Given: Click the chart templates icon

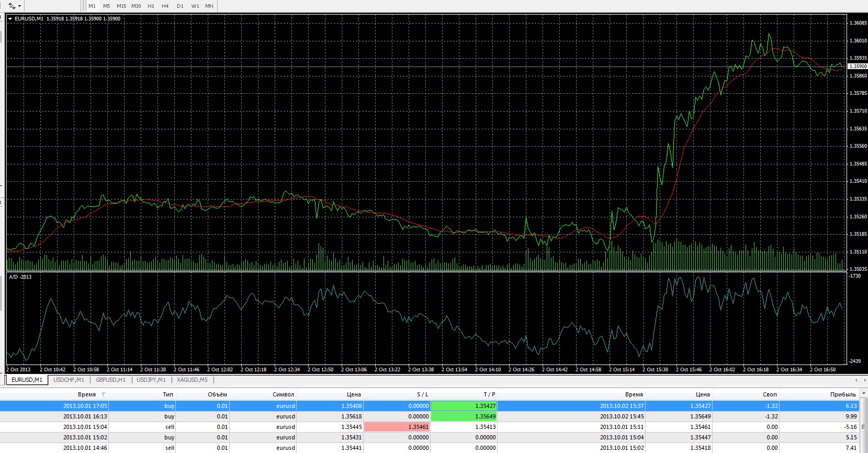Looking at the screenshot, I should tap(12, 6).
